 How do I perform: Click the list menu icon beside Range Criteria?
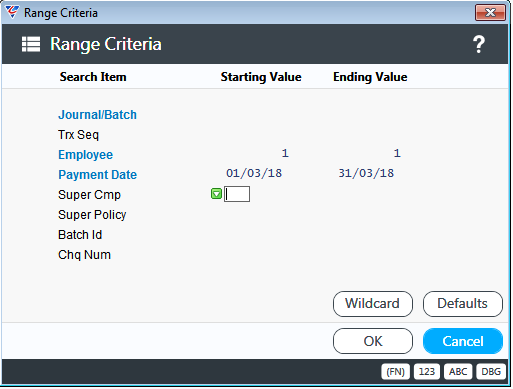(x=31, y=44)
